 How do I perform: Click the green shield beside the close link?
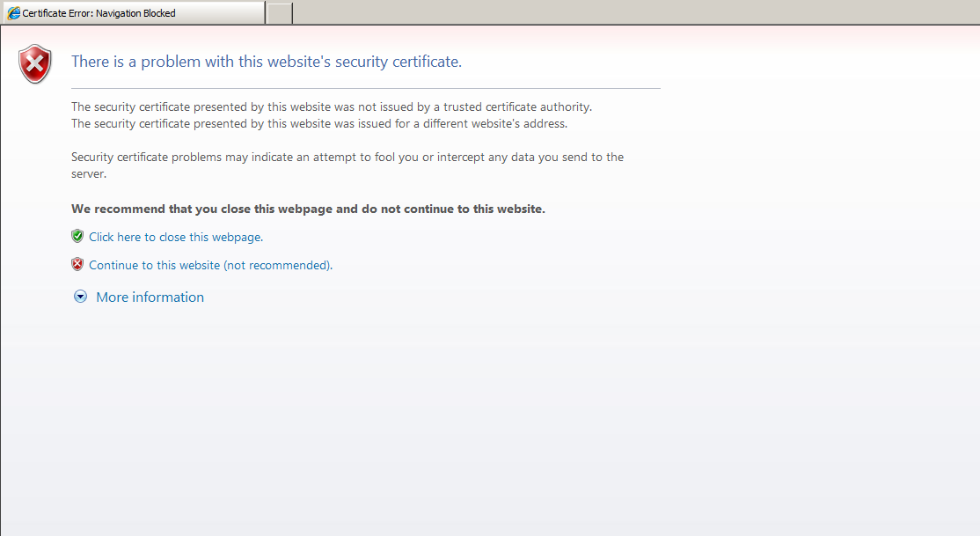pos(77,236)
